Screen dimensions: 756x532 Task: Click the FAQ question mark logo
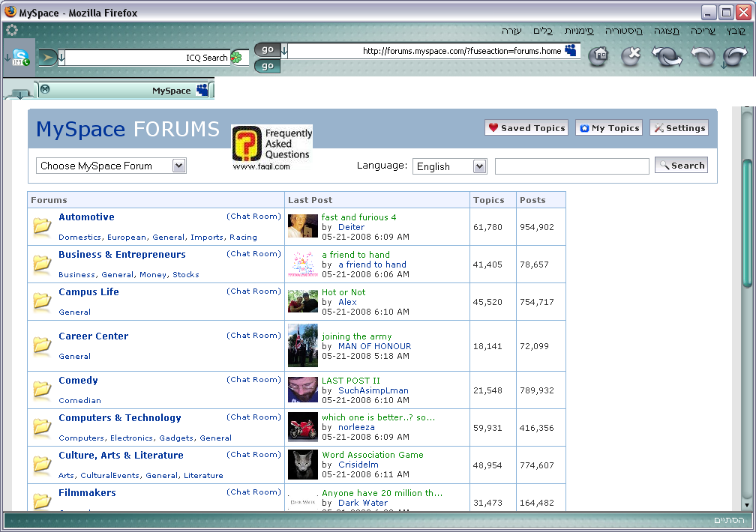coord(246,144)
